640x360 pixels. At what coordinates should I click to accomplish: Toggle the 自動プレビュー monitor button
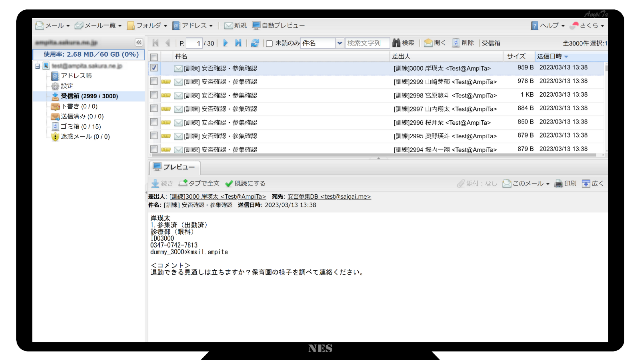coord(278,26)
